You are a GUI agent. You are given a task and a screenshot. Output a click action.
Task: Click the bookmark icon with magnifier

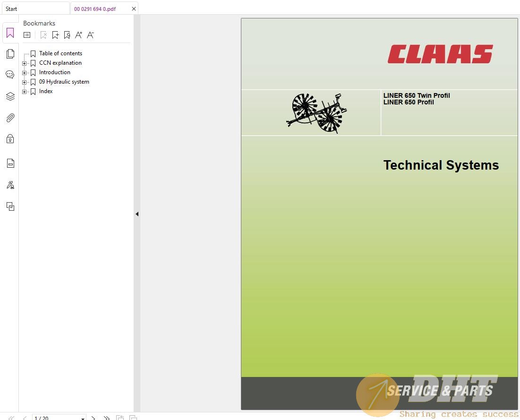point(67,35)
